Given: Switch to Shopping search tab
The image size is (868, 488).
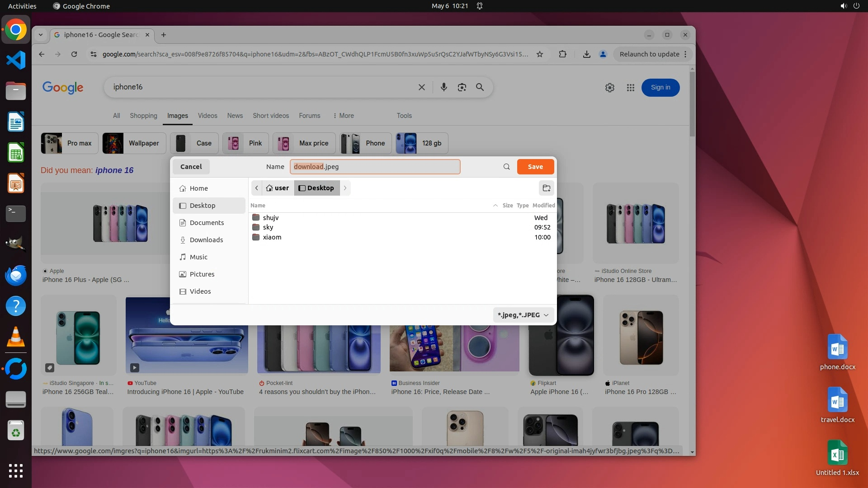Looking at the screenshot, I should pos(143,116).
